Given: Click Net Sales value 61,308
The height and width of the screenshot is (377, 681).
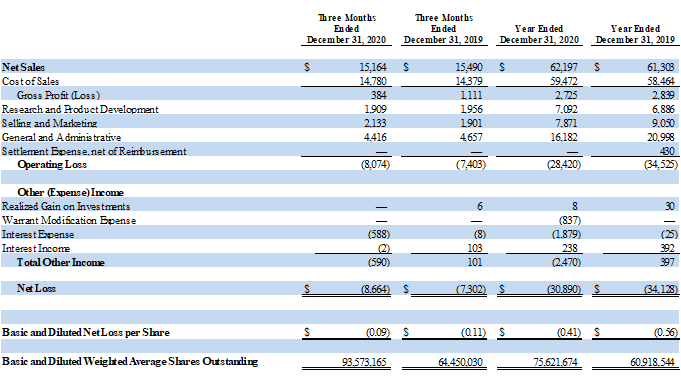Looking at the screenshot, I should click(661, 67).
